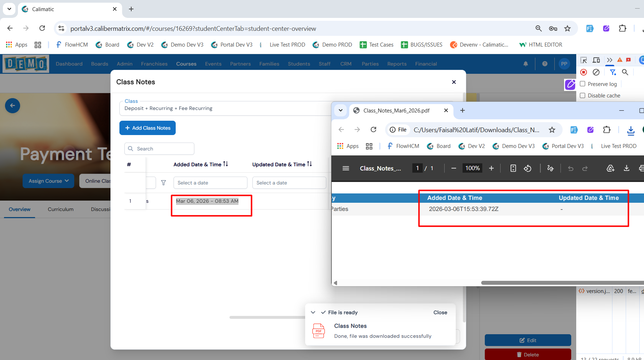This screenshot has height=360, width=644.
Task: Open the Reports menu item
Action: [x=397, y=64]
